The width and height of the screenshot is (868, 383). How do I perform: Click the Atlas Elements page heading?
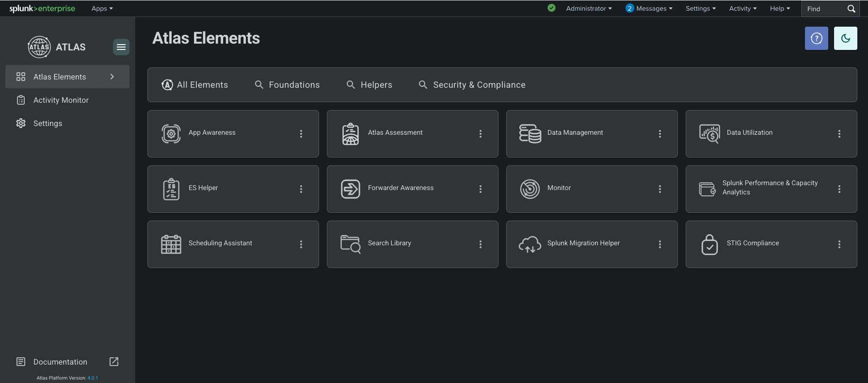[206, 38]
